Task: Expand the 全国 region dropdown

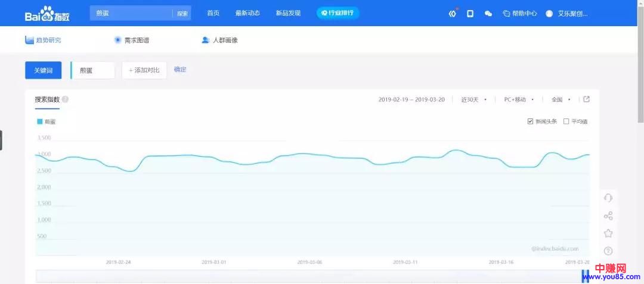Action: (x=561, y=99)
